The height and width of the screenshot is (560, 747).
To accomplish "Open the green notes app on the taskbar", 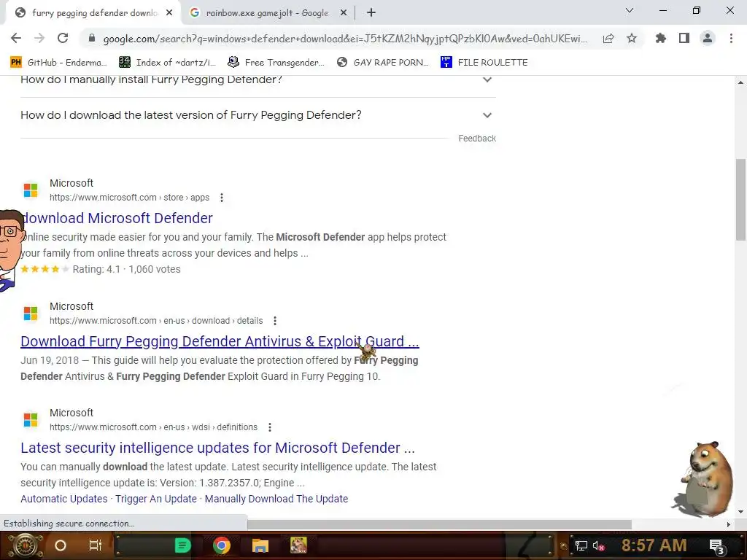I will coord(182,545).
